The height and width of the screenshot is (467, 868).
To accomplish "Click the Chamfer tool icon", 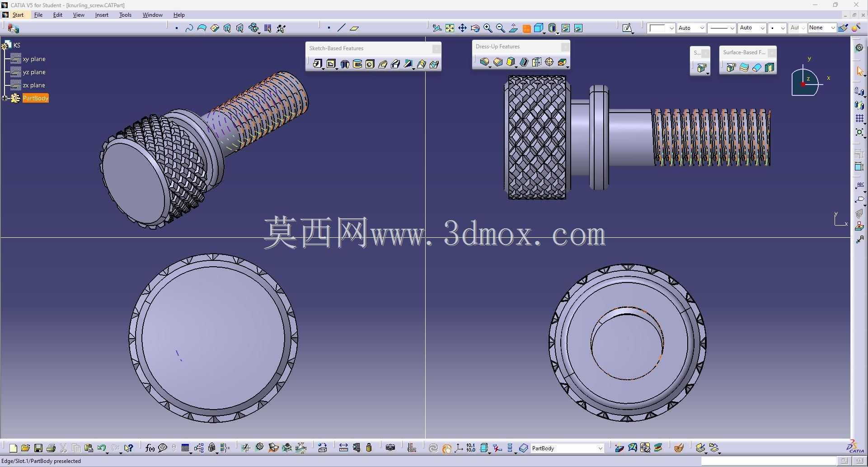I will point(498,62).
